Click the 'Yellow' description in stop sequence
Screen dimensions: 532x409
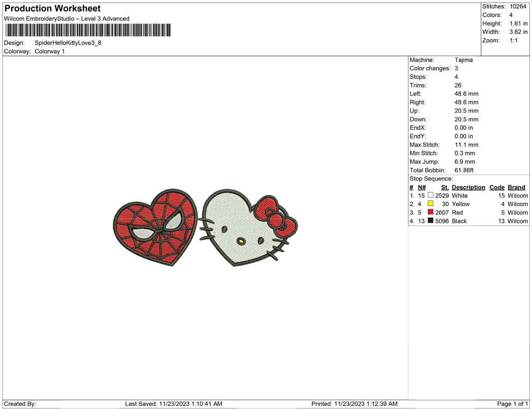tap(461, 204)
